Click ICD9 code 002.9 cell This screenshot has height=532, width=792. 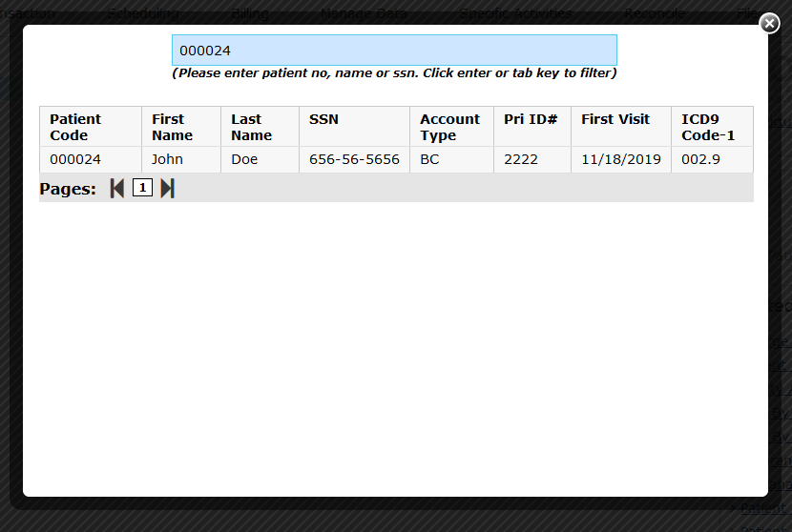pyautogui.click(x=700, y=159)
